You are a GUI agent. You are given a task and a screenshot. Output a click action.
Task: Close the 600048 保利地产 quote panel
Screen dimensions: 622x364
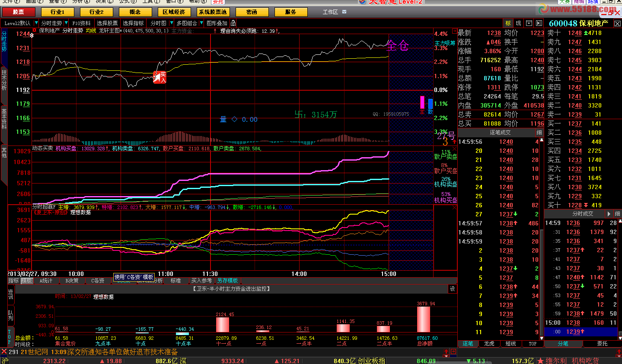tap(617, 24)
